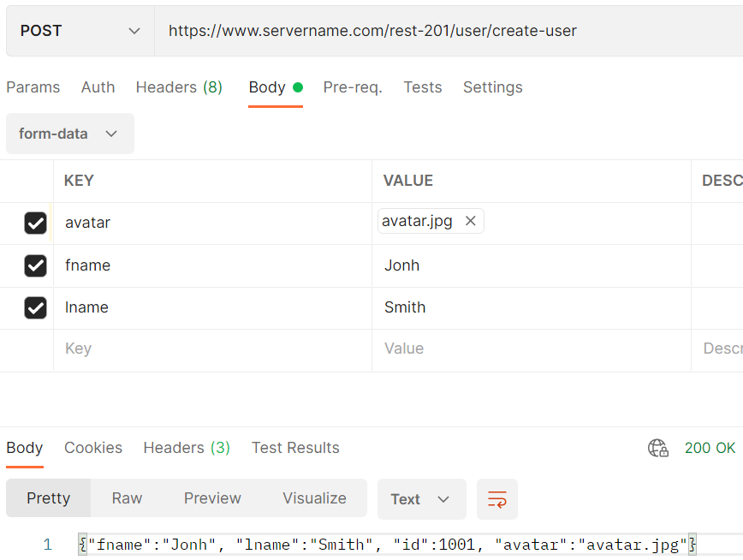The height and width of the screenshot is (560, 743).
Task: Switch to the Auth tab
Action: [x=98, y=87]
